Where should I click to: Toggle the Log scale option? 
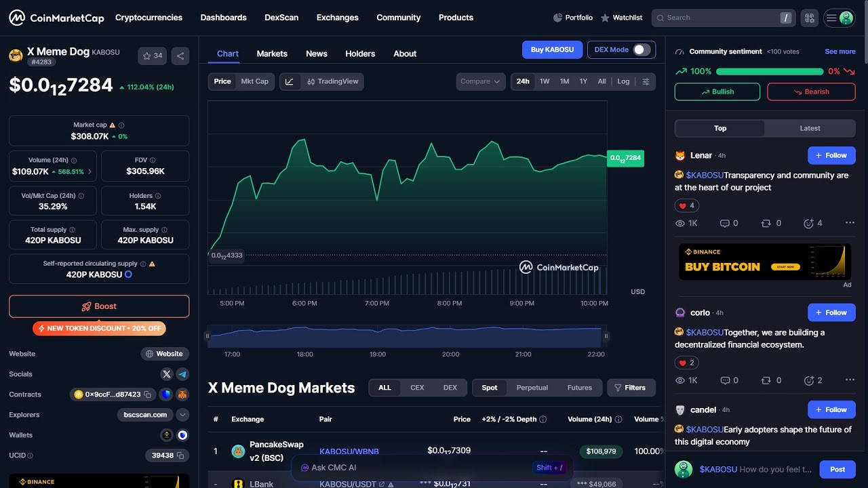623,81
